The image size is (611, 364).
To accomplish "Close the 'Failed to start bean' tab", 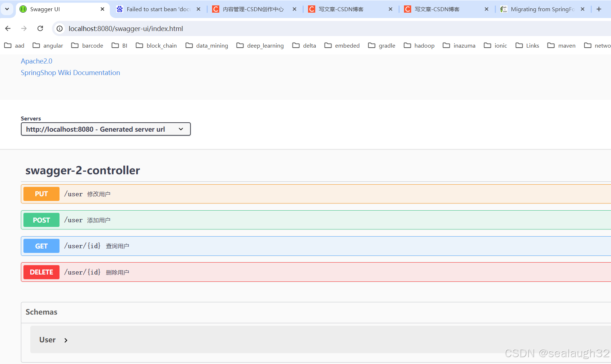I will click(198, 9).
